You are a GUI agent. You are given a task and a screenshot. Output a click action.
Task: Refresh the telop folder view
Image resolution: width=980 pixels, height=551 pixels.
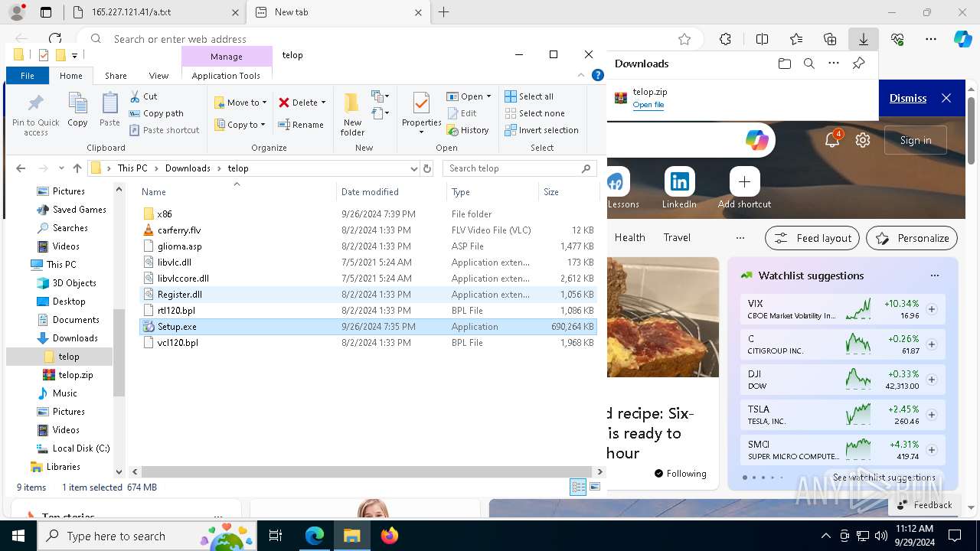click(427, 168)
